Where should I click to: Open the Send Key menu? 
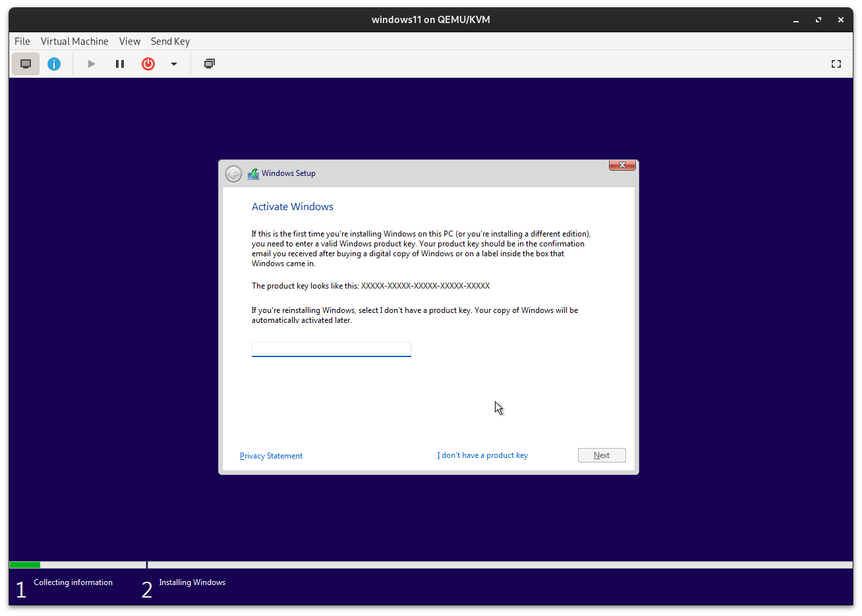(x=170, y=41)
